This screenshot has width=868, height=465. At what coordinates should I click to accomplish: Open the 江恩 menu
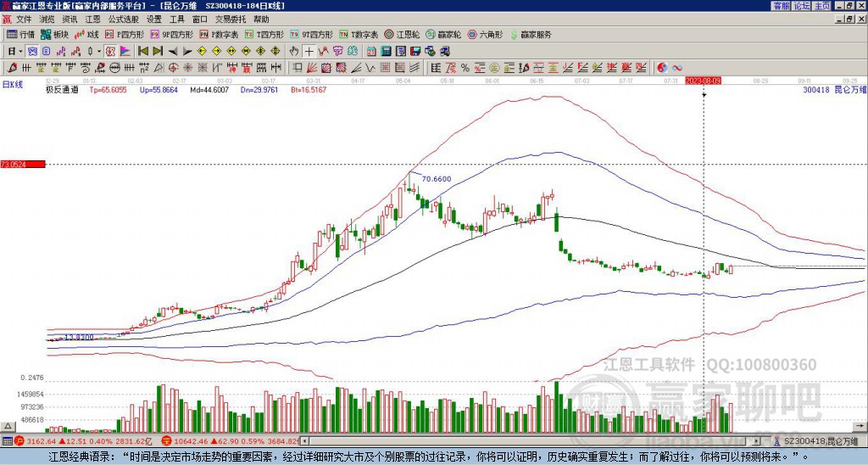coord(92,18)
